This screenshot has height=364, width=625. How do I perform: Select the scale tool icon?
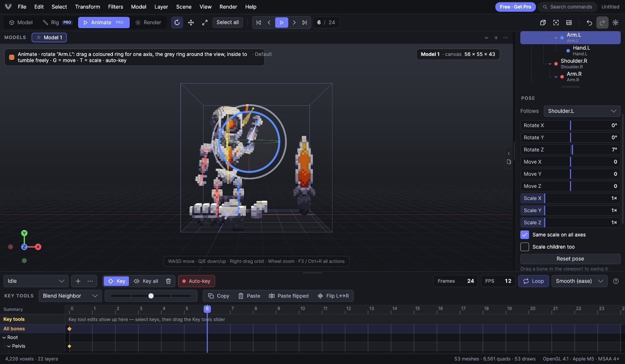click(x=205, y=23)
